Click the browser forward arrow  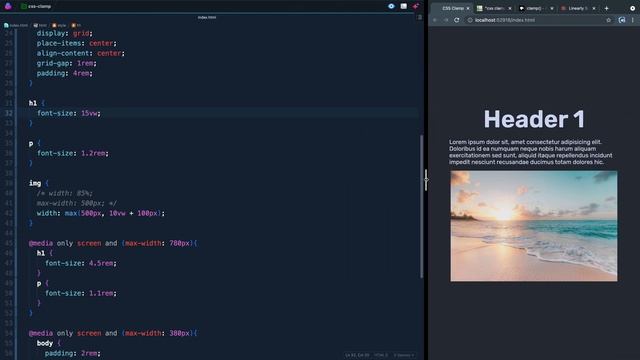pos(446,20)
